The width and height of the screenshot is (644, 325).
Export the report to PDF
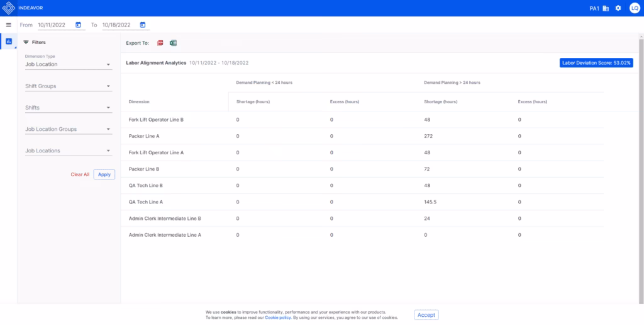tap(160, 43)
